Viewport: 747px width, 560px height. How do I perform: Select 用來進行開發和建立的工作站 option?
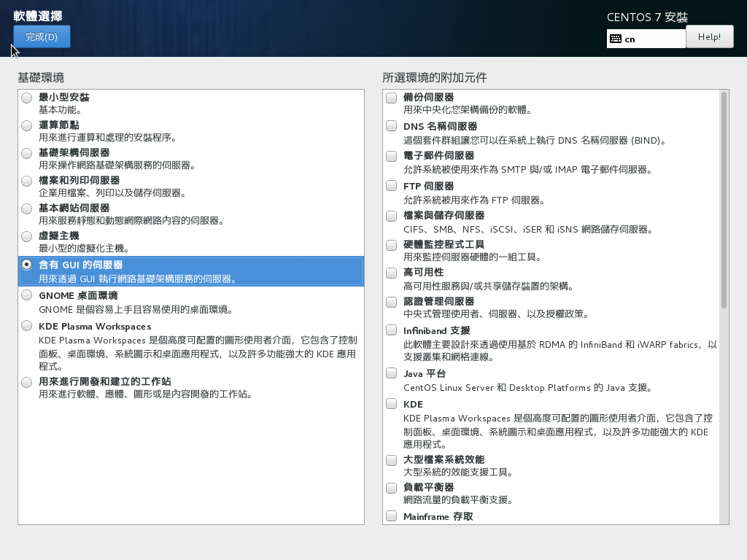click(x=27, y=382)
